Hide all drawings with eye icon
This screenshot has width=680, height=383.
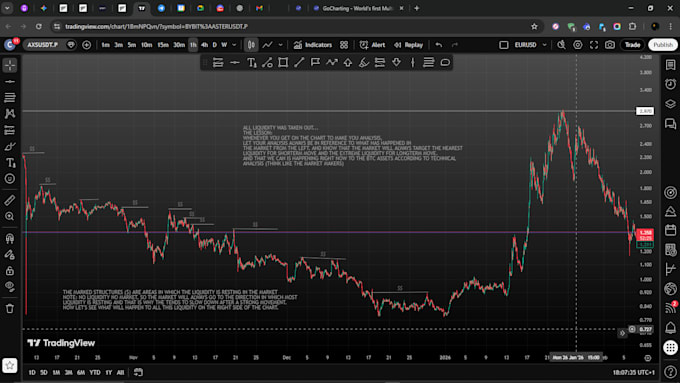[x=10, y=287]
